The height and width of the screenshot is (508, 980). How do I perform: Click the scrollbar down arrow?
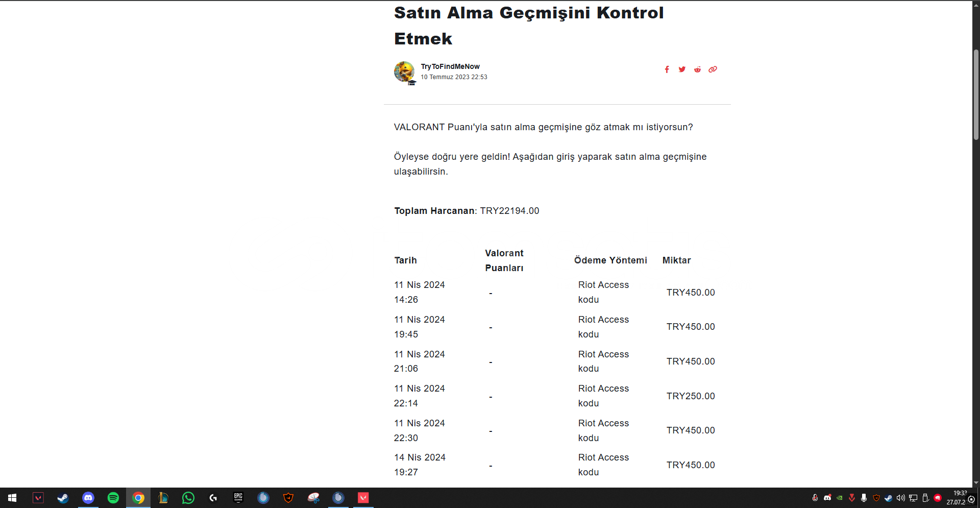[976, 483]
